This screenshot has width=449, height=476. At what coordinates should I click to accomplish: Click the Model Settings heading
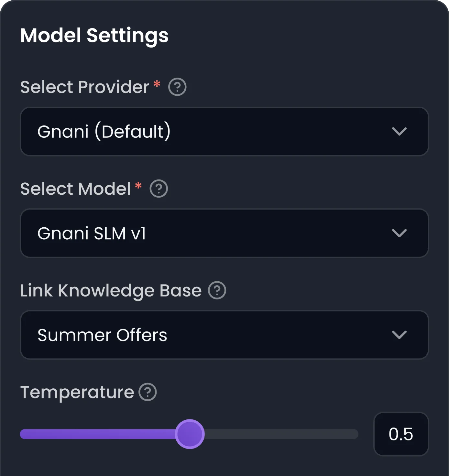point(94,36)
